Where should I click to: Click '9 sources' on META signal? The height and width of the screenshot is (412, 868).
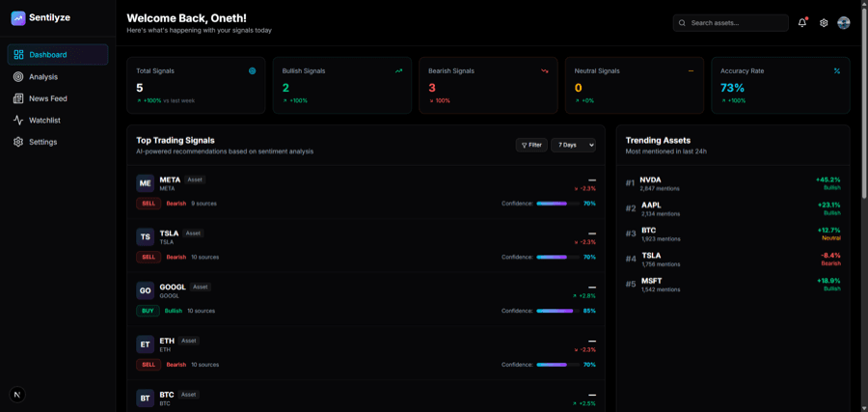coord(204,204)
